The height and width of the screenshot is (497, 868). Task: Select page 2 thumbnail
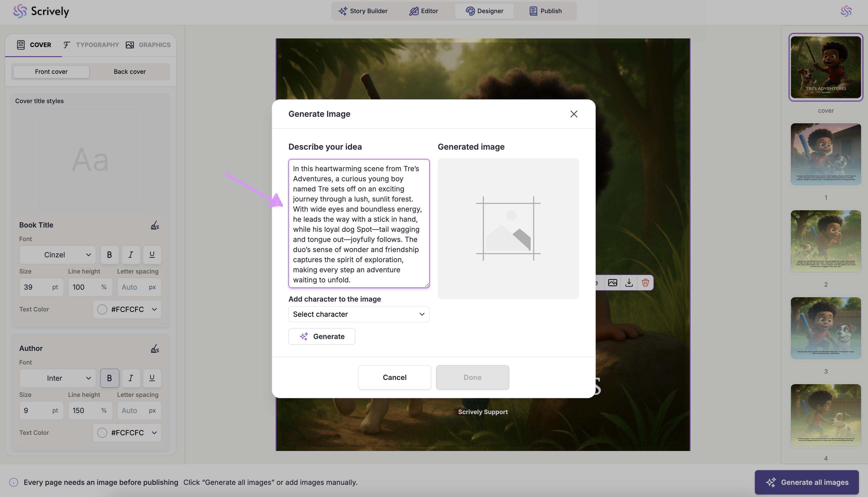826,241
